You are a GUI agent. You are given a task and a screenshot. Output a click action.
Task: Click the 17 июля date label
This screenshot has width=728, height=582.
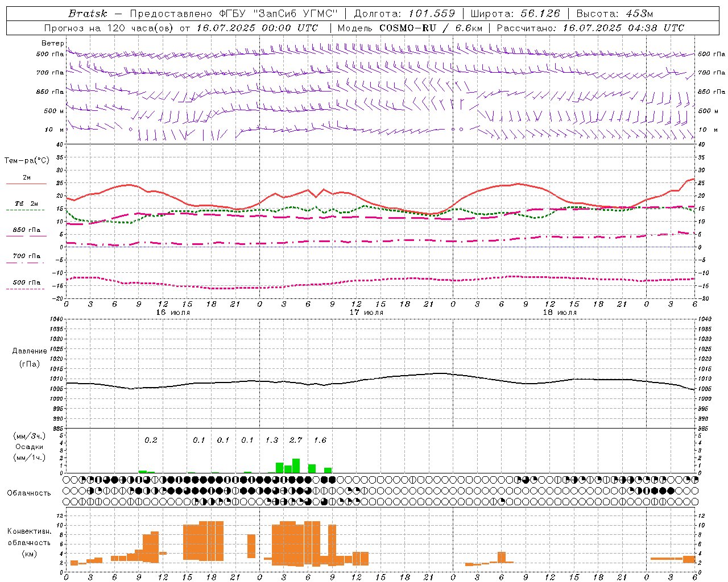point(366,313)
